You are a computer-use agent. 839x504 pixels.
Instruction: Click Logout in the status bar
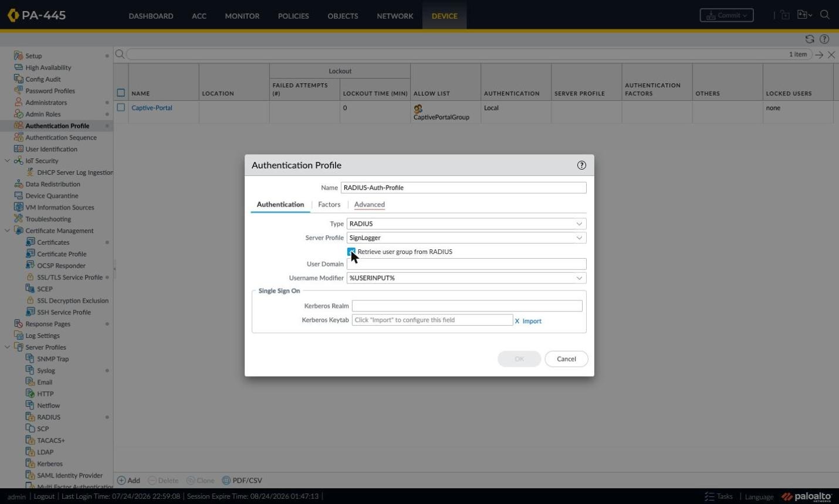[x=44, y=496]
